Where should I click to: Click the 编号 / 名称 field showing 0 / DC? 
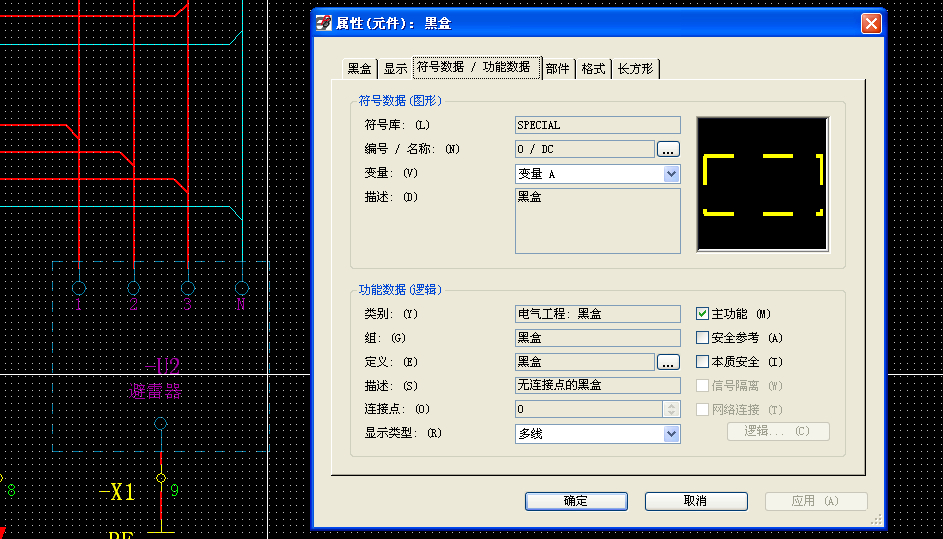click(x=585, y=149)
